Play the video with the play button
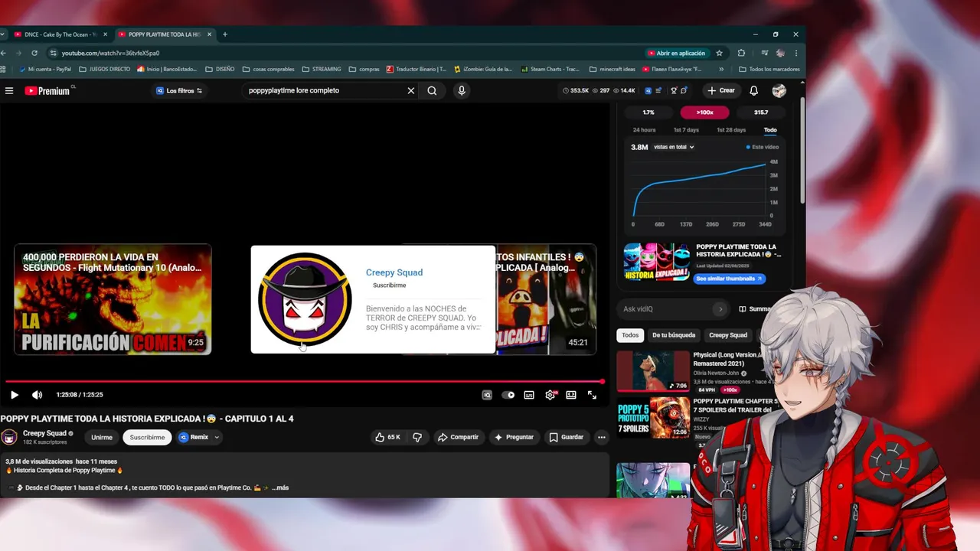 pos(14,395)
